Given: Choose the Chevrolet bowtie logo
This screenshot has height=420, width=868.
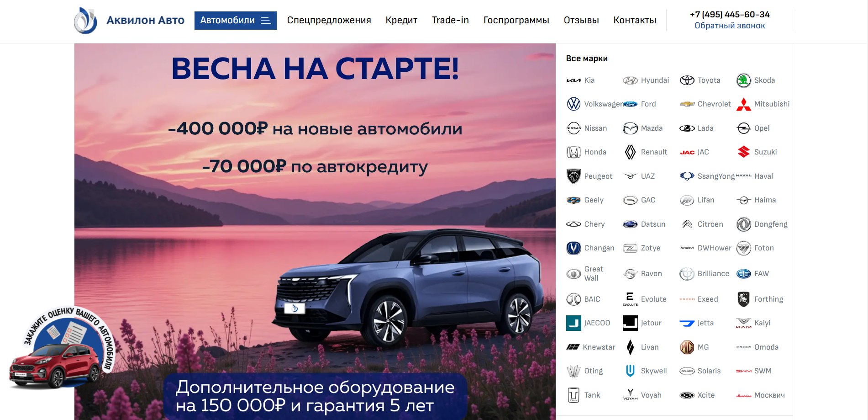Looking at the screenshot, I should 687,104.
